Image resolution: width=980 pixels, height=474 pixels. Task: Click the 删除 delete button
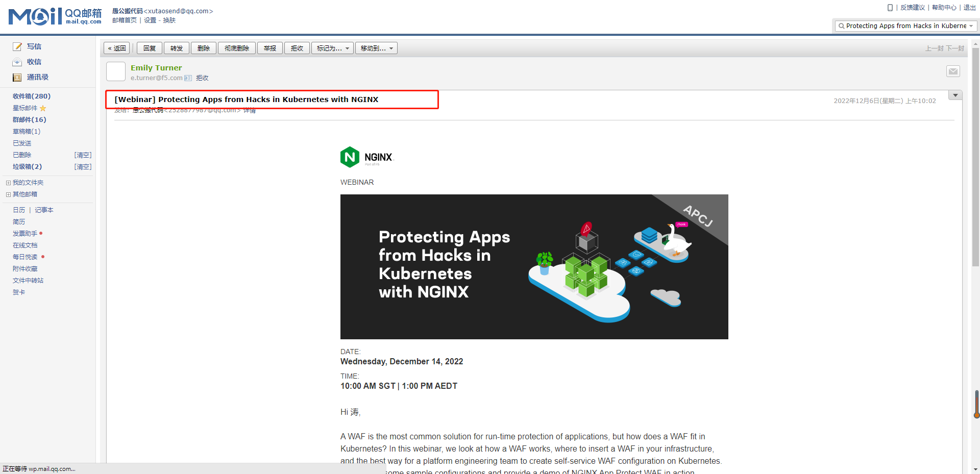[204, 48]
